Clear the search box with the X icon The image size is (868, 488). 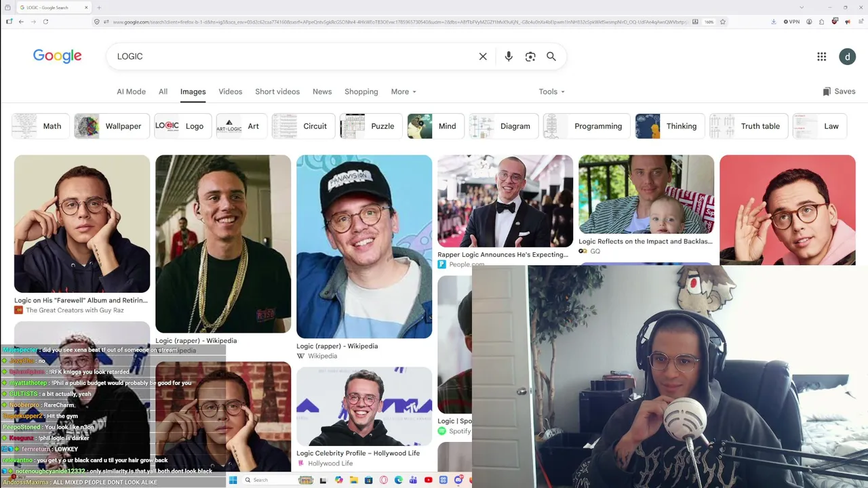(483, 56)
